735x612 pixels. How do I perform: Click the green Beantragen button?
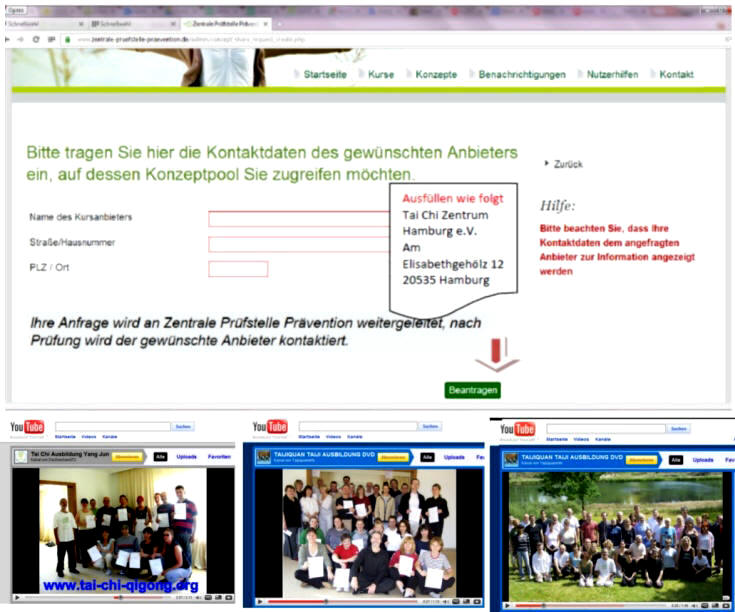pos(472,390)
